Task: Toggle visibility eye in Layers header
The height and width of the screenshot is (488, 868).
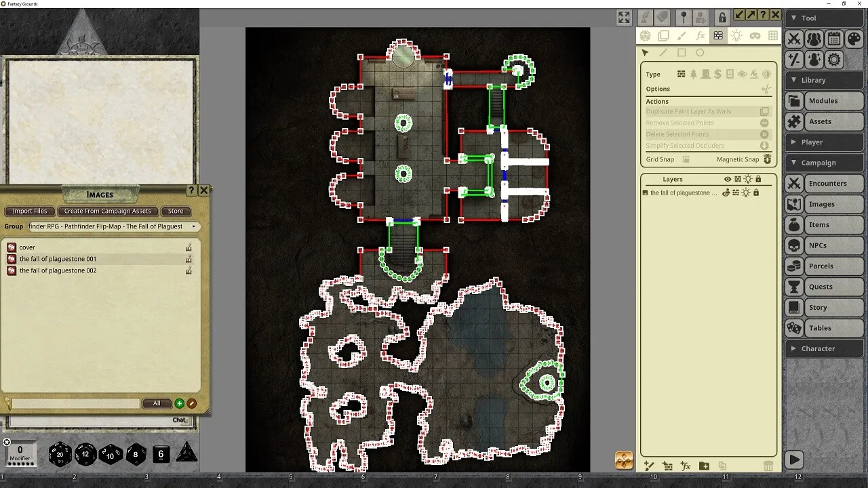Action: [728, 180]
